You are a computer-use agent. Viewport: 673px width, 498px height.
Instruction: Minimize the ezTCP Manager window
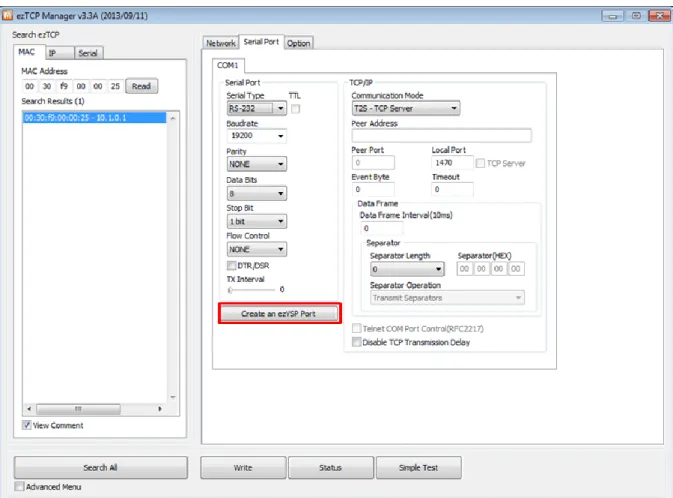pyautogui.click(x=612, y=16)
